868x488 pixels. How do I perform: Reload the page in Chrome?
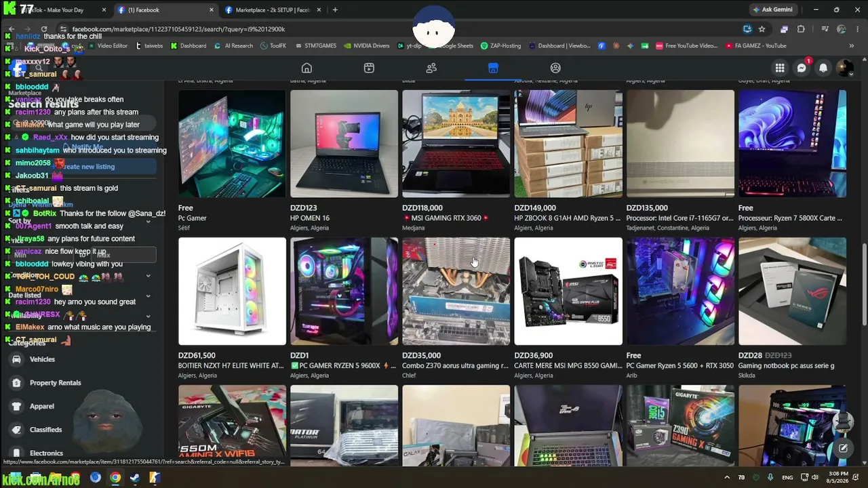(x=44, y=29)
